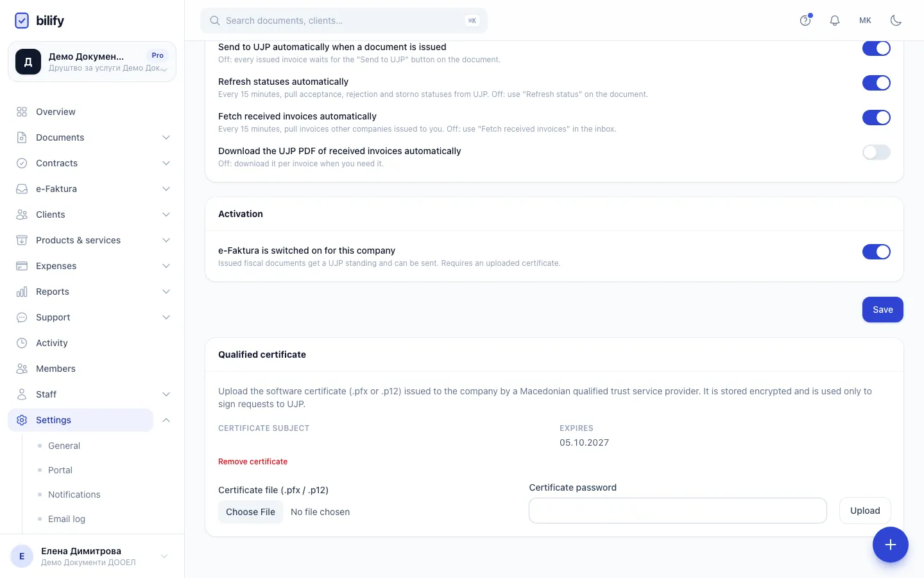Disable Refresh statuses automatically toggle

click(877, 83)
